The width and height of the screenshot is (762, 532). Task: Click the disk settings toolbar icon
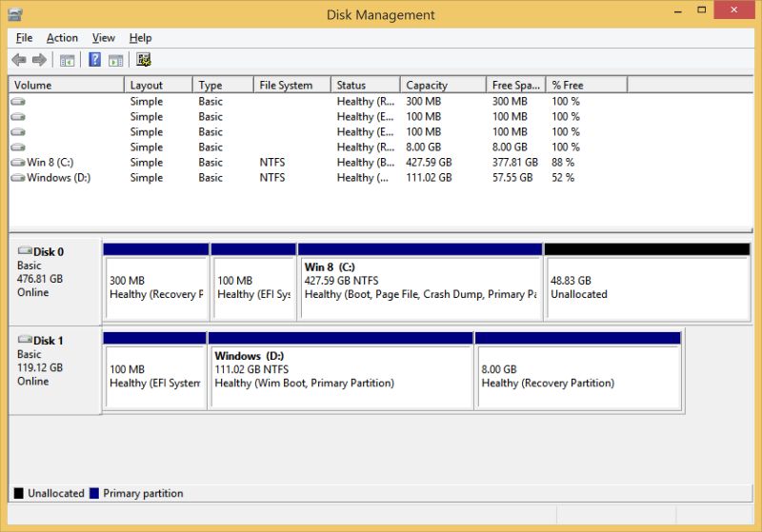(144, 60)
